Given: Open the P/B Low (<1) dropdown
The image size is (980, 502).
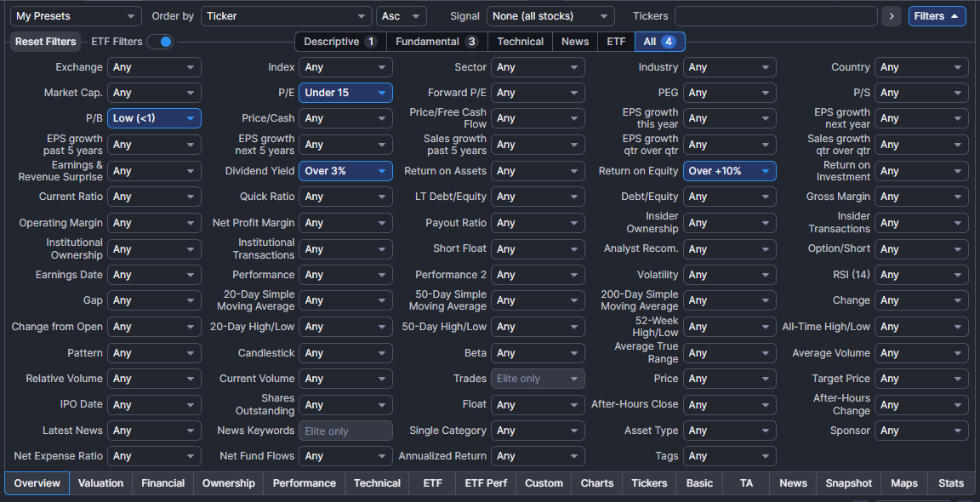Looking at the screenshot, I should pos(154,119).
